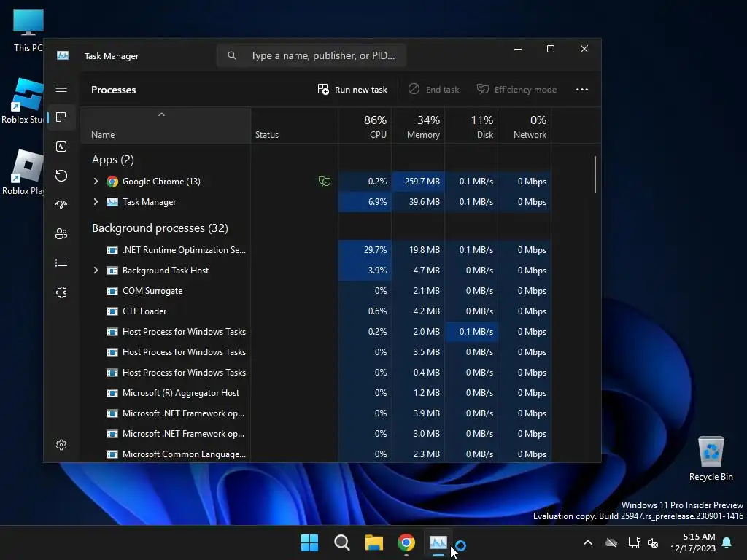Select Microsoft .NET Framework row using 3.9 MB

click(317, 414)
